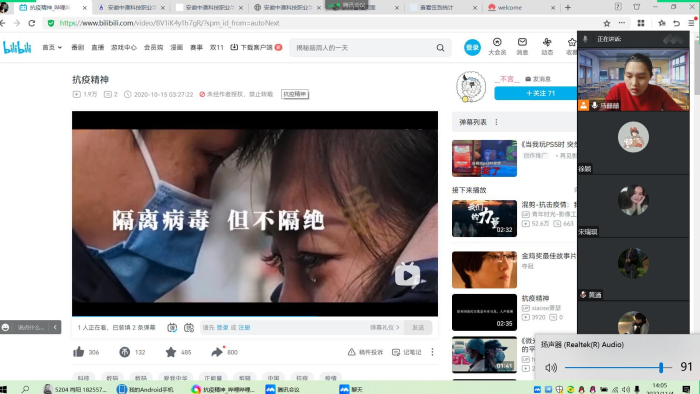Click the taskbar clock
Screen dimensions: 700x394
[x=659, y=389]
